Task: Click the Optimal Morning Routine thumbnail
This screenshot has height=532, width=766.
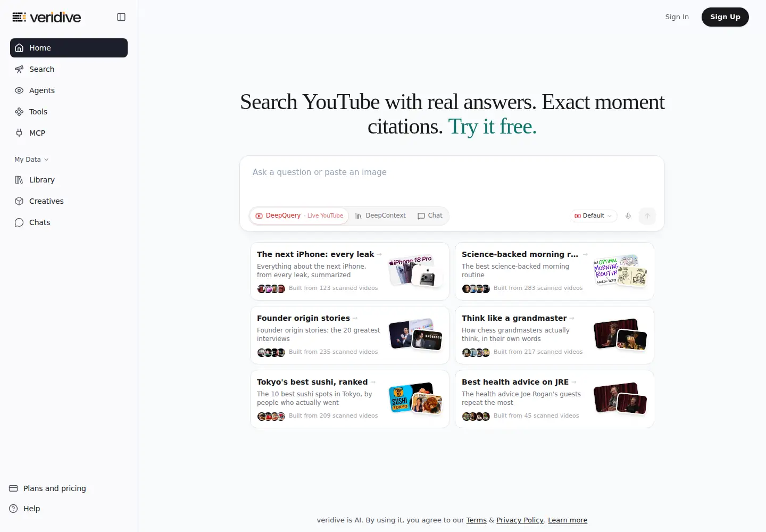Action: (x=620, y=271)
